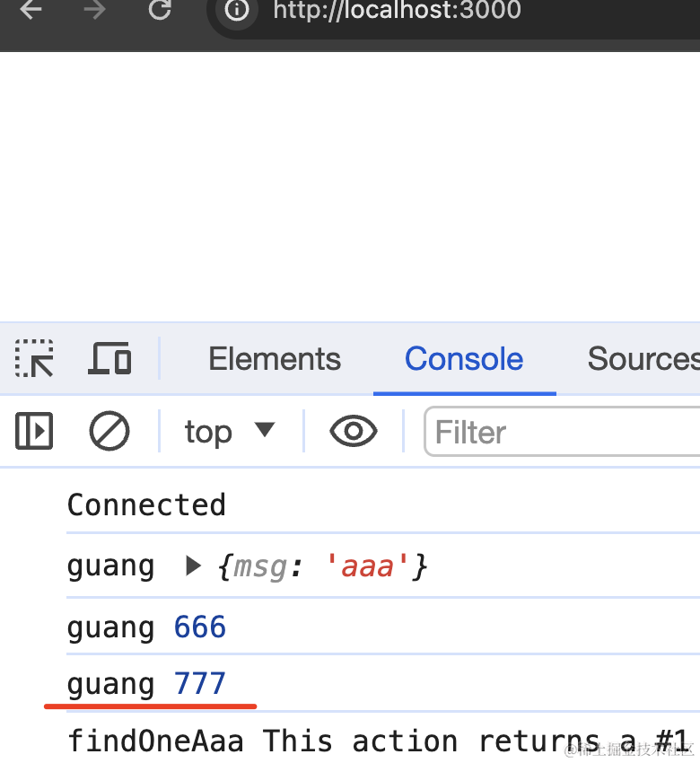Reload the localhost page
The image size is (700, 763).
160,11
